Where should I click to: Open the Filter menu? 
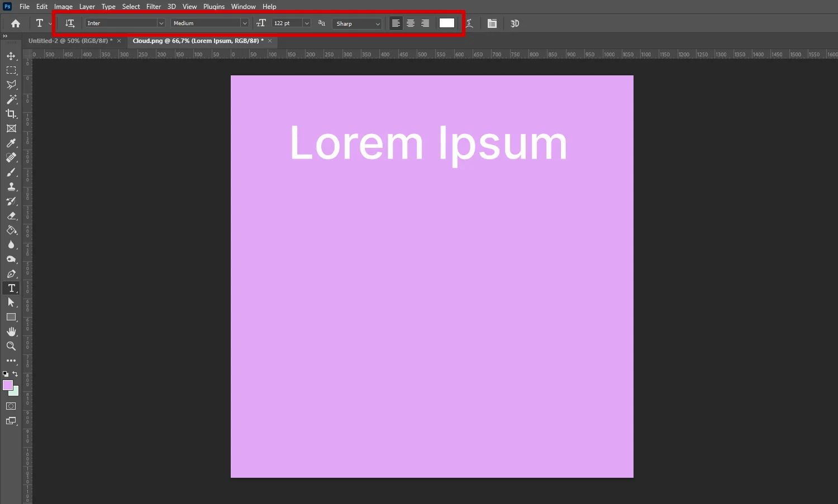click(x=154, y=7)
